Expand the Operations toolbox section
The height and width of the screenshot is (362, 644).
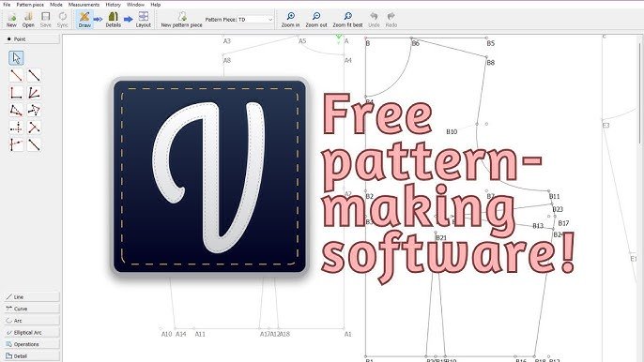(x=32, y=344)
